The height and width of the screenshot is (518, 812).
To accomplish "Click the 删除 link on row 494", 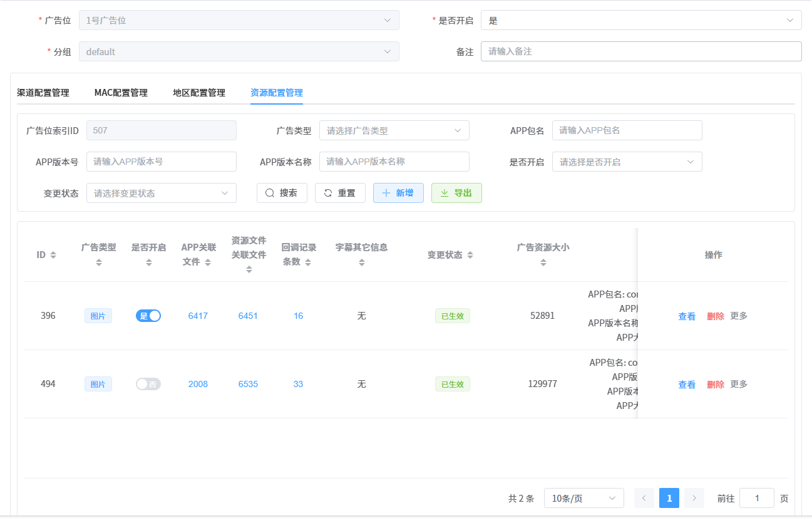I will (x=716, y=384).
